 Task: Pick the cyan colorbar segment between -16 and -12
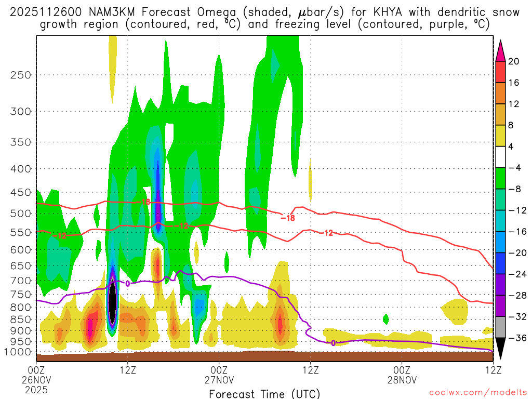500,221
